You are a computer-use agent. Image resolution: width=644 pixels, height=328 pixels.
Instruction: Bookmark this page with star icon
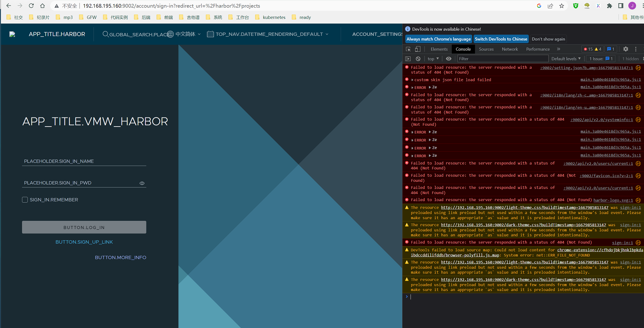point(562,6)
